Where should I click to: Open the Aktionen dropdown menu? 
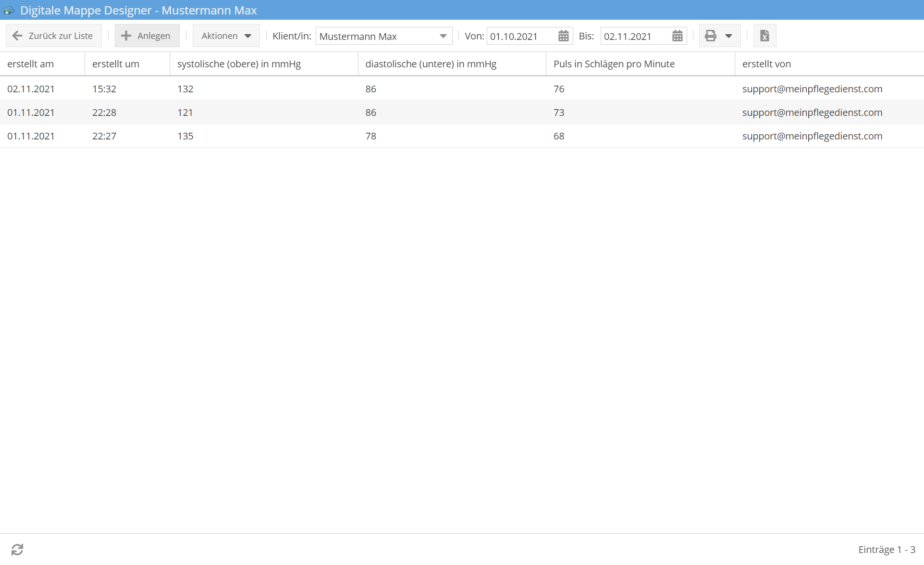point(226,36)
